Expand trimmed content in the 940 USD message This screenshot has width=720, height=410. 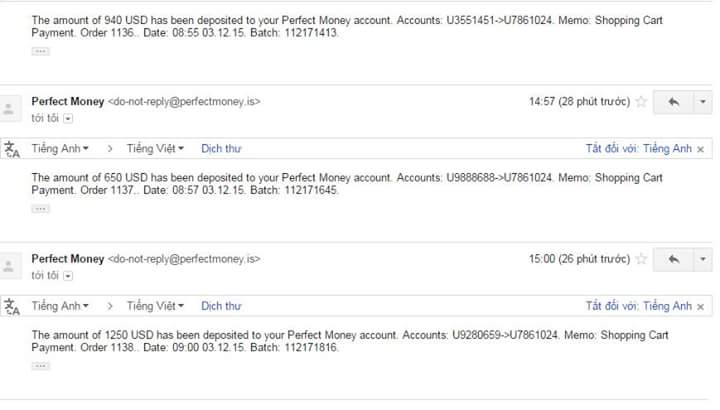pyautogui.click(x=40, y=50)
